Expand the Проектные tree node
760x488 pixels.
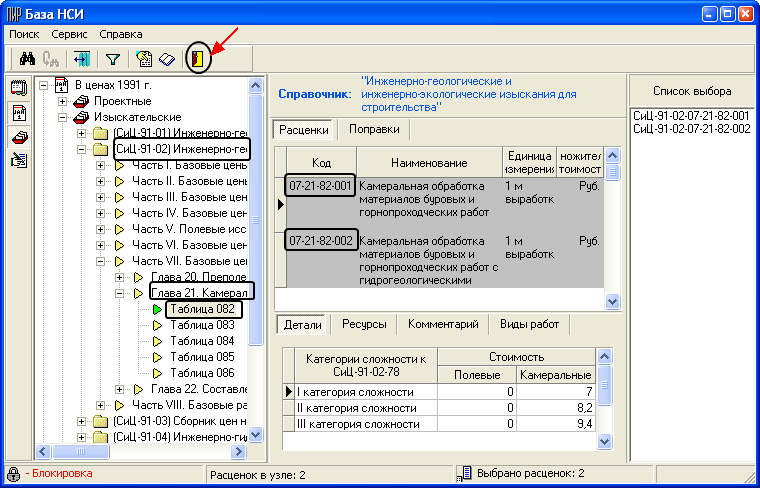click(63, 101)
